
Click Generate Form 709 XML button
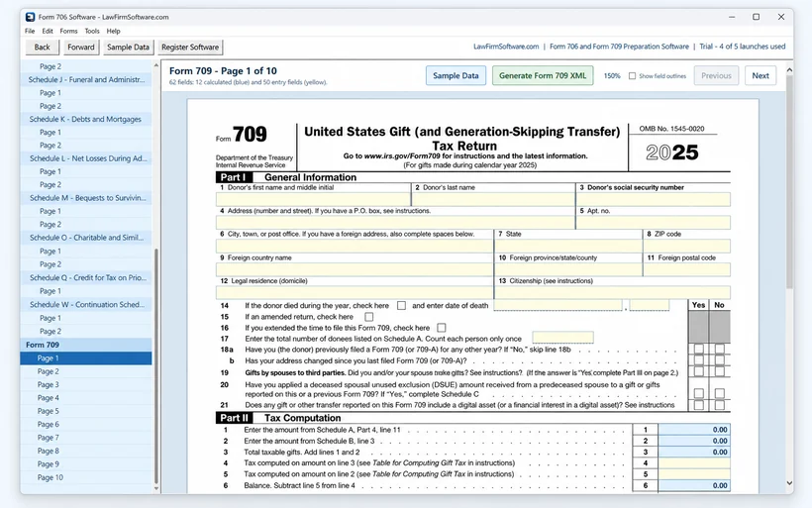pyautogui.click(x=543, y=75)
